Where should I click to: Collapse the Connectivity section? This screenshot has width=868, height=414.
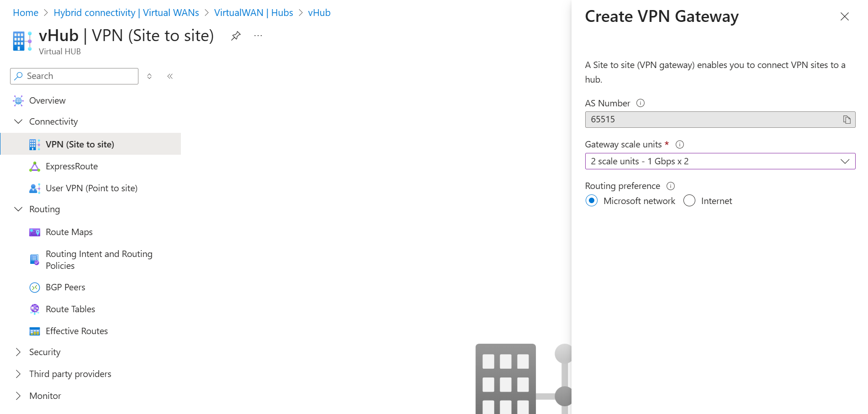(x=18, y=121)
